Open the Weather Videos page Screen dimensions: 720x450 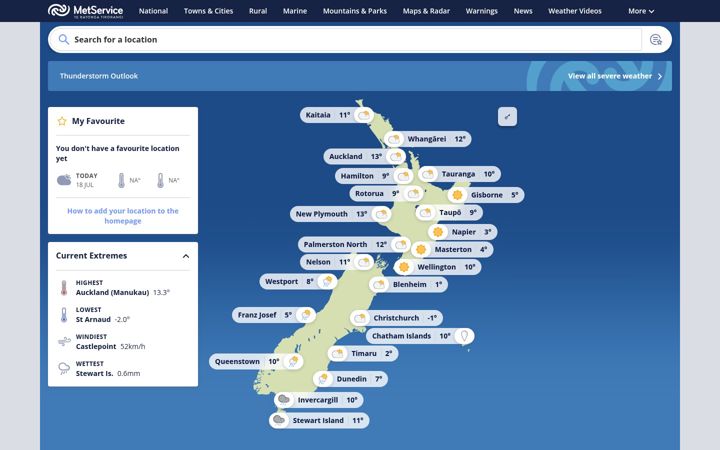[575, 11]
